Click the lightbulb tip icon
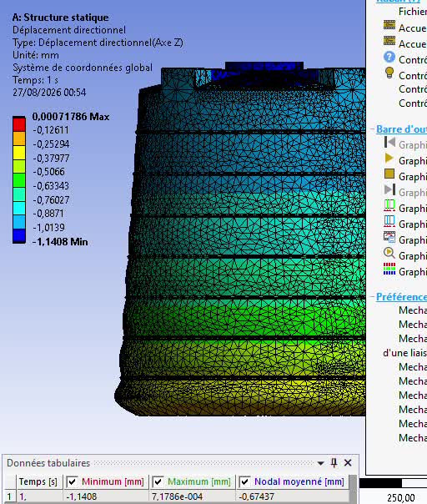The image size is (427, 504). [389, 73]
